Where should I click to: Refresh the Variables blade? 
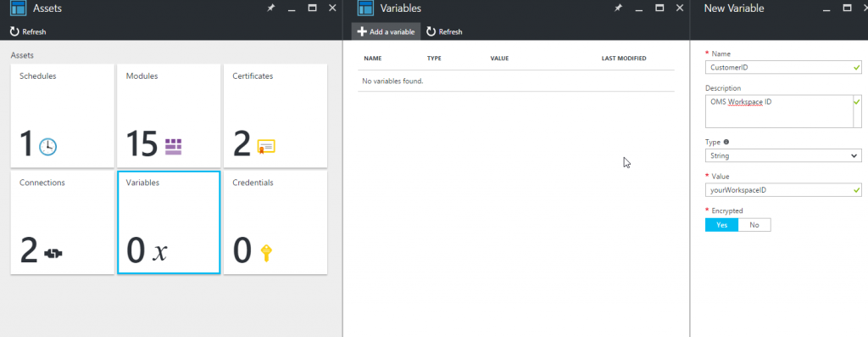pos(444,31)
